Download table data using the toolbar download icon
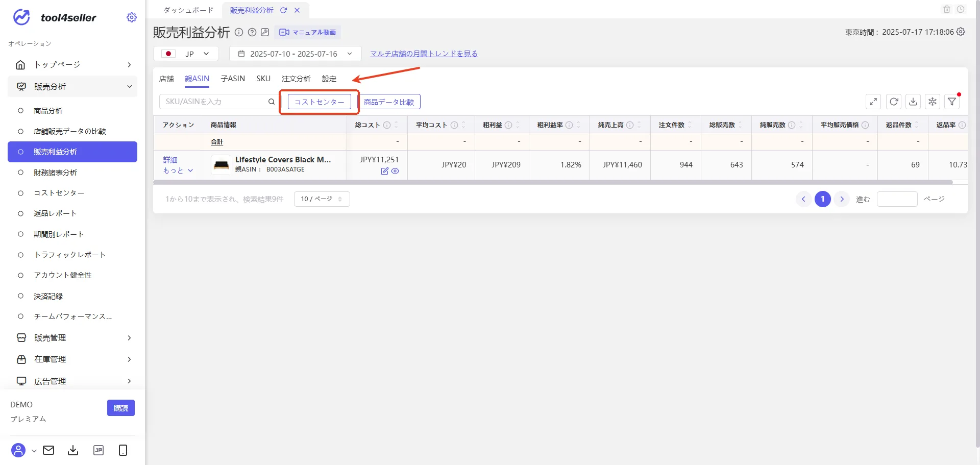The width and height of the screenshot is (980, 465). [x=913, y=102]
